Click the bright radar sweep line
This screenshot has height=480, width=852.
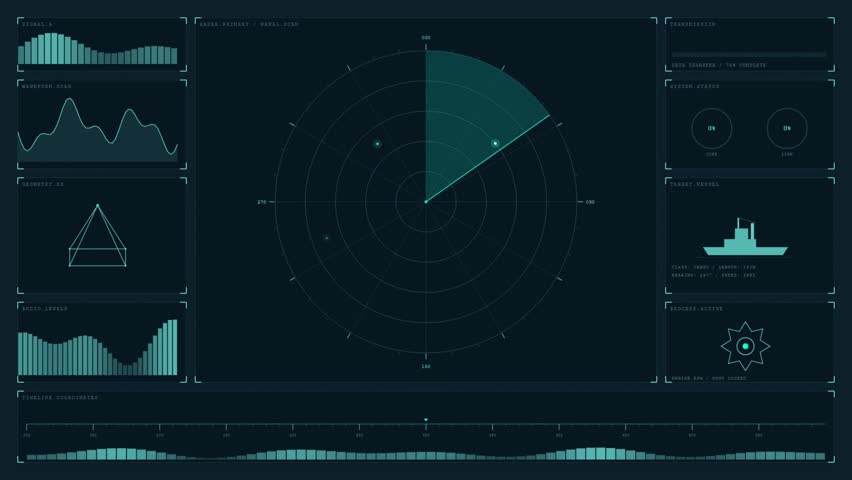(487, 159)
